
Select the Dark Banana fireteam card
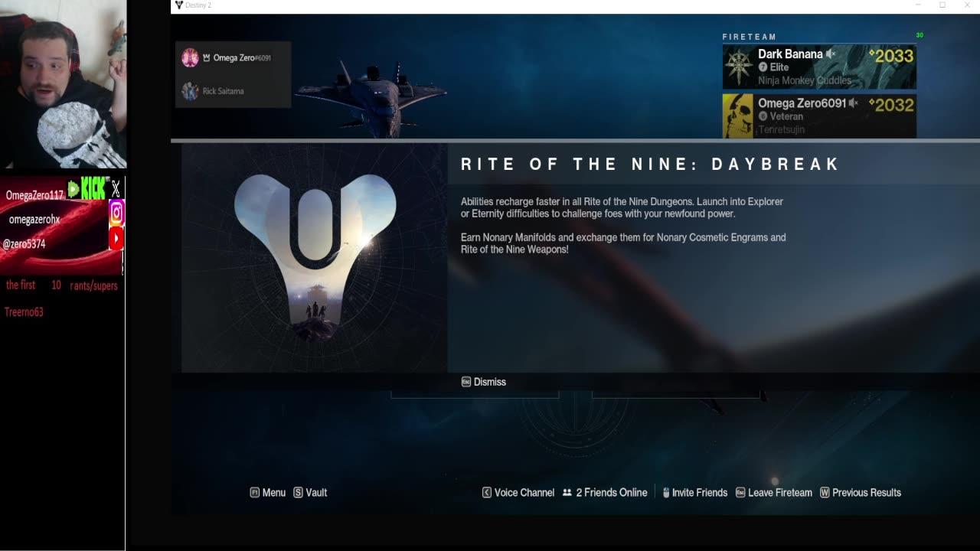[819, 67]
